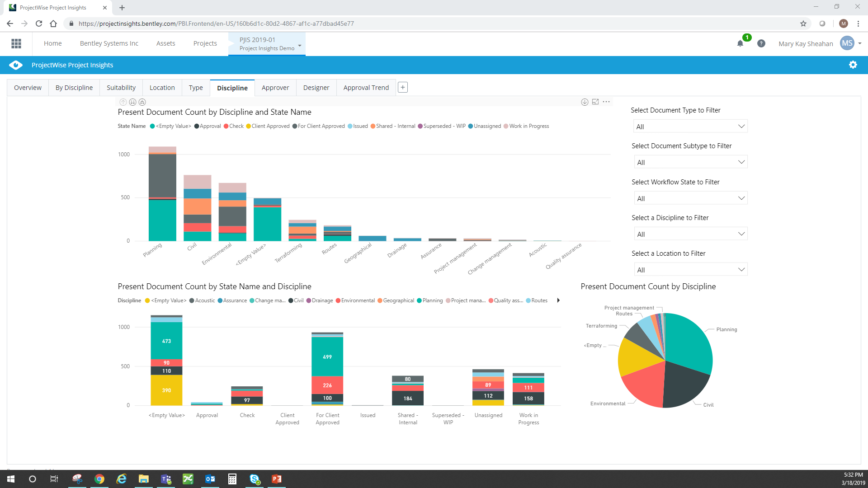
Task: Go to Home in top navigation
Action: tap(53, 43)
